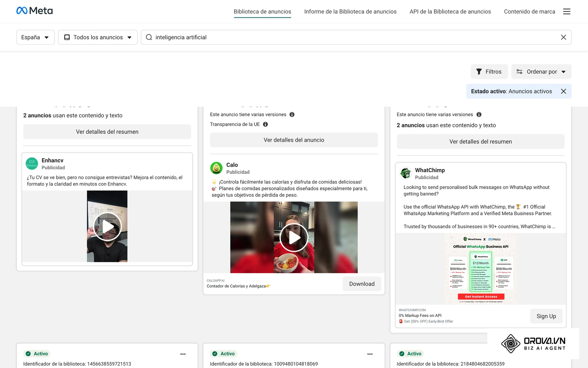Play the Enhancv ad video

coord(107,227)
